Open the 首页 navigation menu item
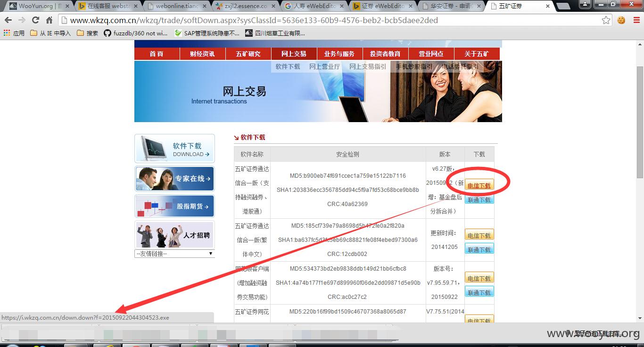Screen dimensions: 644x347 pyautogui.click(x=157, y=54)
